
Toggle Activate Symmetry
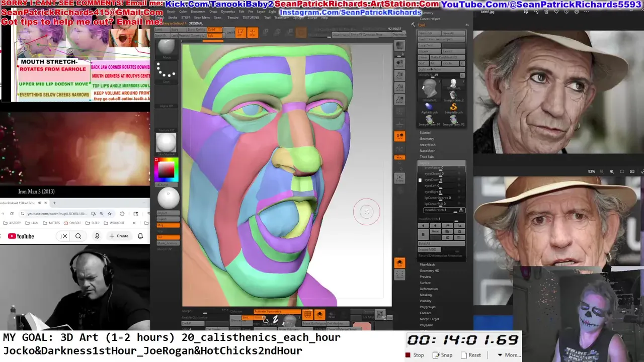[277, 312]
